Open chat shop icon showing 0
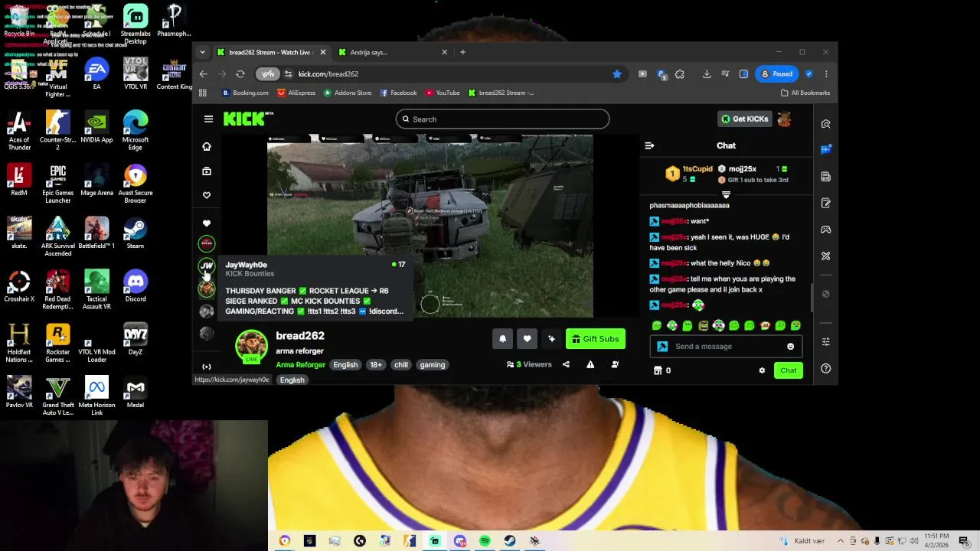This screenshot has height=551, width=980. tap(662, 370)
